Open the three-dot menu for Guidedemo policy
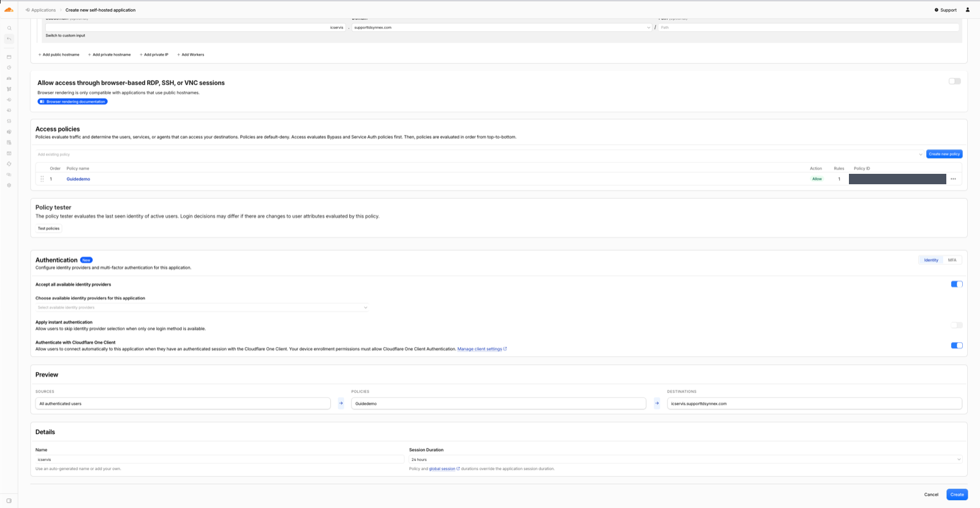The image size is (980, 508). point(953,179)
